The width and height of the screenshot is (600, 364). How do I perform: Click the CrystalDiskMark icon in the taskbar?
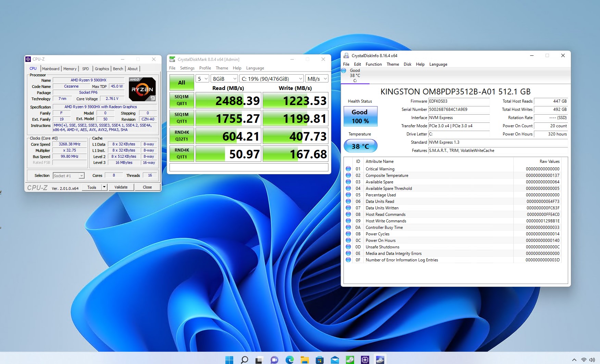coord(350,360)
